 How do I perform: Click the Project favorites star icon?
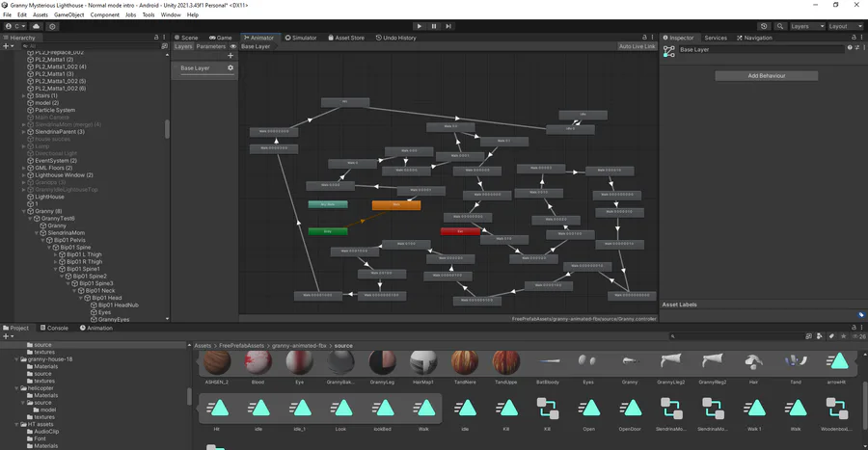point(843,336)
